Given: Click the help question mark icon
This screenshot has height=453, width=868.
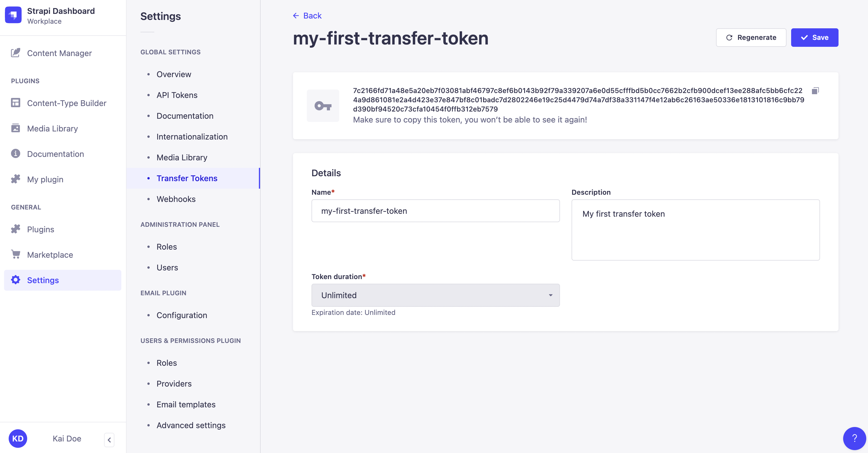Looking at the screenshot, I should 853,437.
